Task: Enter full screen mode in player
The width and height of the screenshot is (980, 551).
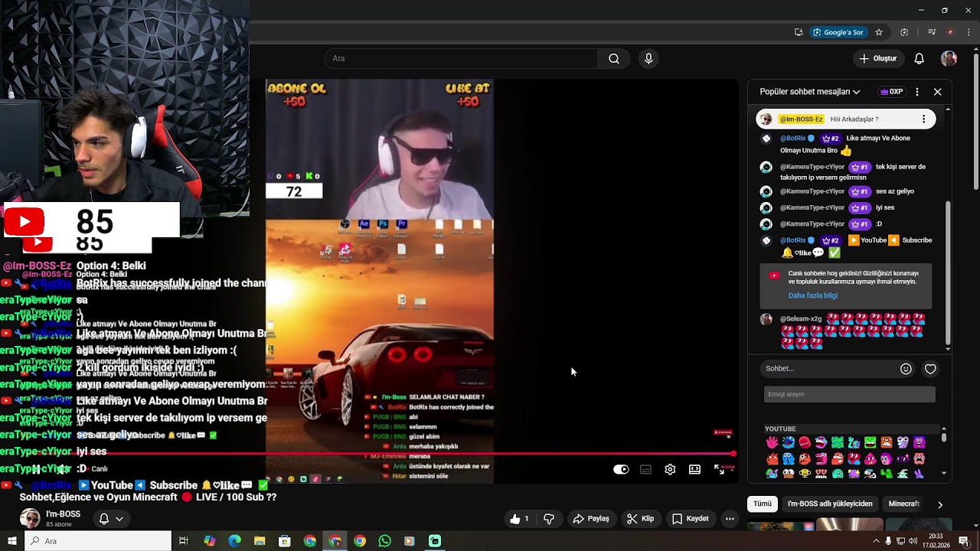Action: pyautogui.click(x=719, y=470)
